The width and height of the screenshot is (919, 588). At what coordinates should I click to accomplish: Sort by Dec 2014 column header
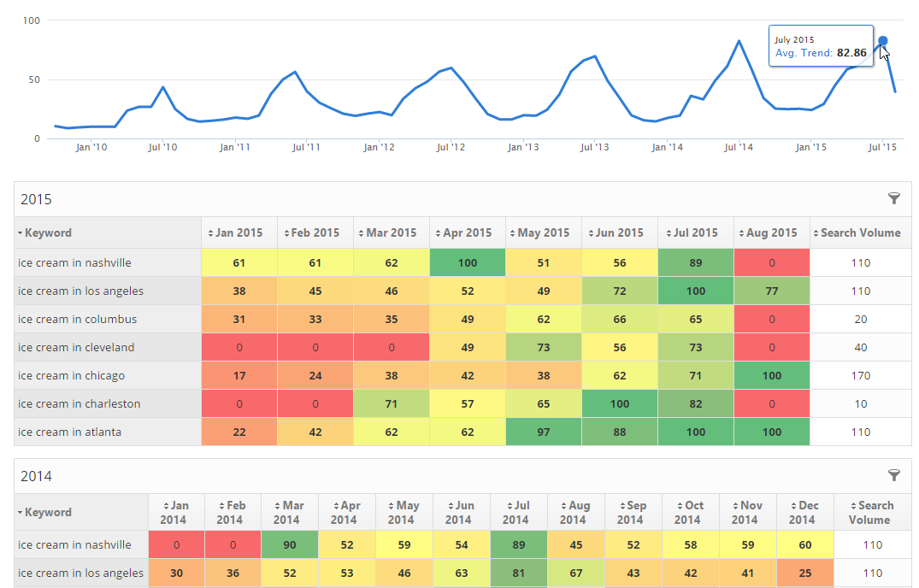[x=802, y=512]
